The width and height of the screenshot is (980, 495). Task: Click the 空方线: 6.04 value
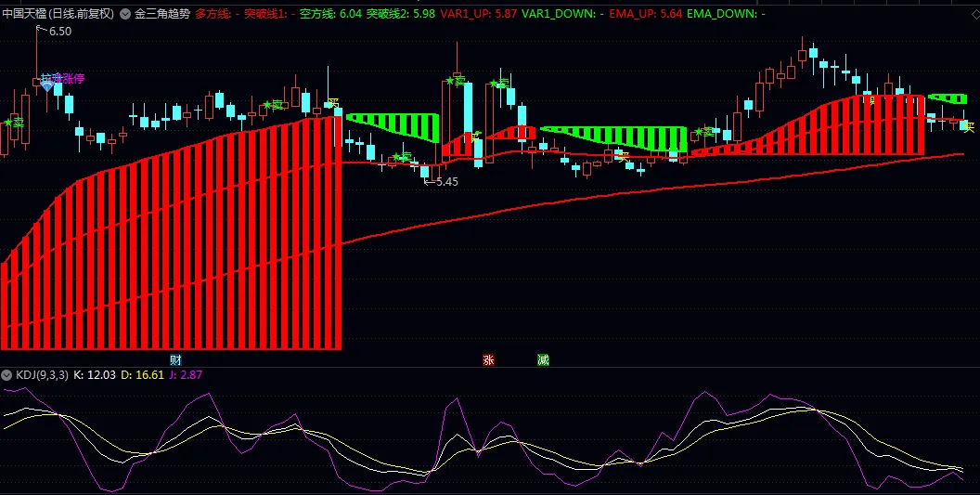point(330,13)
